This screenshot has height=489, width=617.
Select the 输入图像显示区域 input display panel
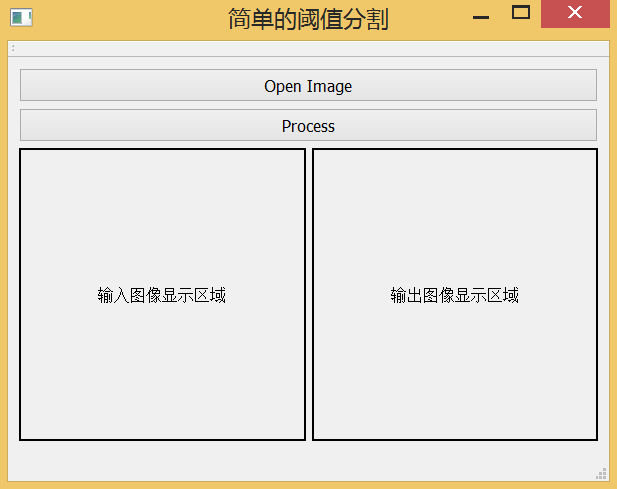pyautogui.click(x=163, y=295)
